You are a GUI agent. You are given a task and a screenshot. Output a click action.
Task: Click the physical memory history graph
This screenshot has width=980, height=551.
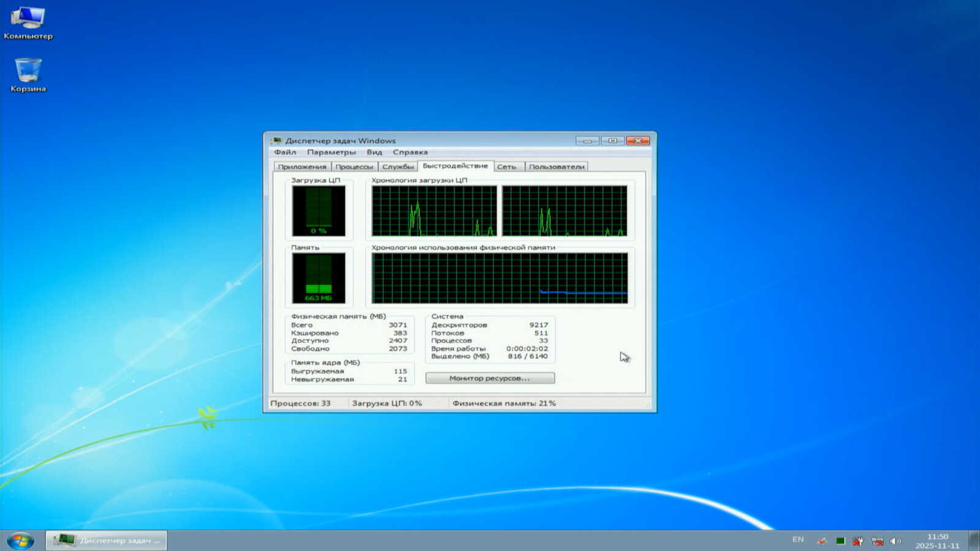[500, 279]
